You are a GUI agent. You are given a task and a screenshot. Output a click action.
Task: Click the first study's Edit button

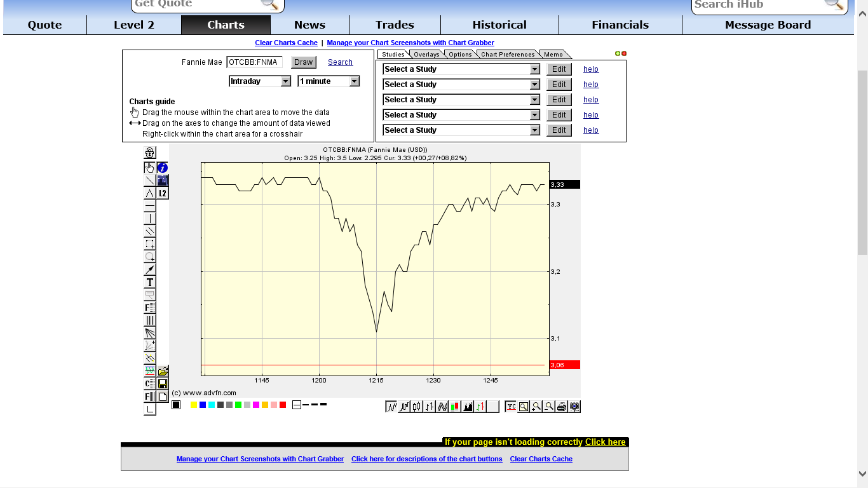(x=559, y=69)
